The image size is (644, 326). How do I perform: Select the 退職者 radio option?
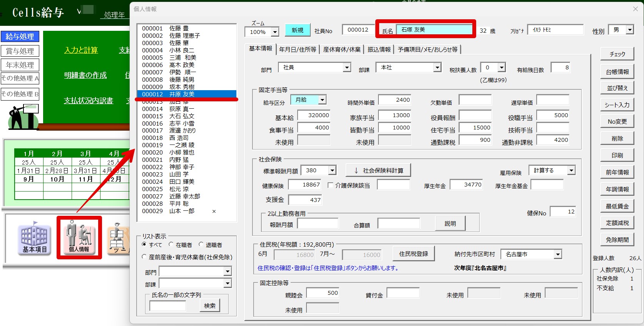[x=201, y=244]
